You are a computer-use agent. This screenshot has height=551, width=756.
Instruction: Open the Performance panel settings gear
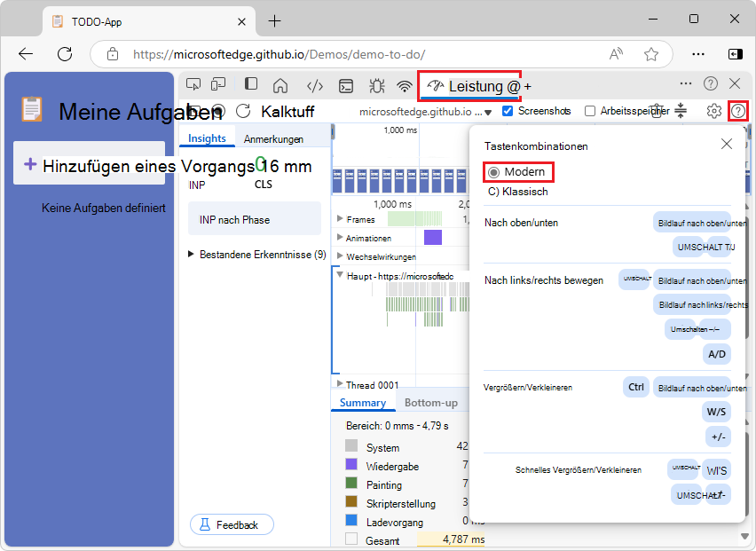(x=713, y=109)
